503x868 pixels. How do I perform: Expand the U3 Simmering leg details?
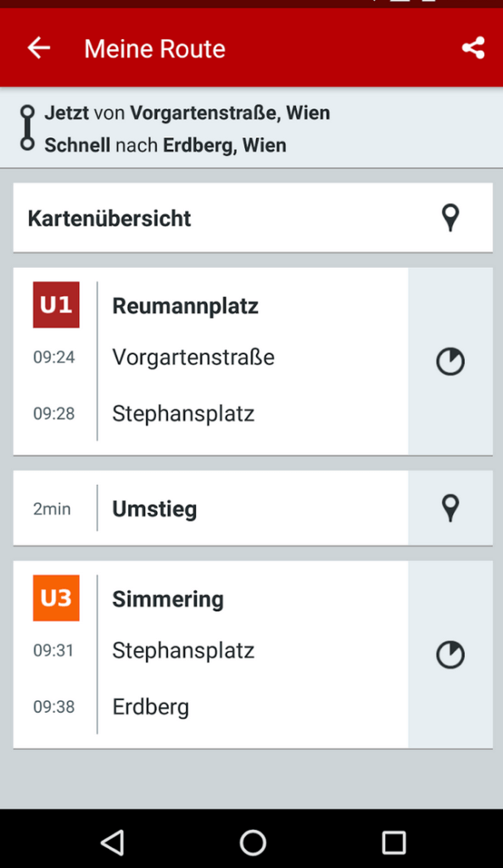tap(210, 655)
